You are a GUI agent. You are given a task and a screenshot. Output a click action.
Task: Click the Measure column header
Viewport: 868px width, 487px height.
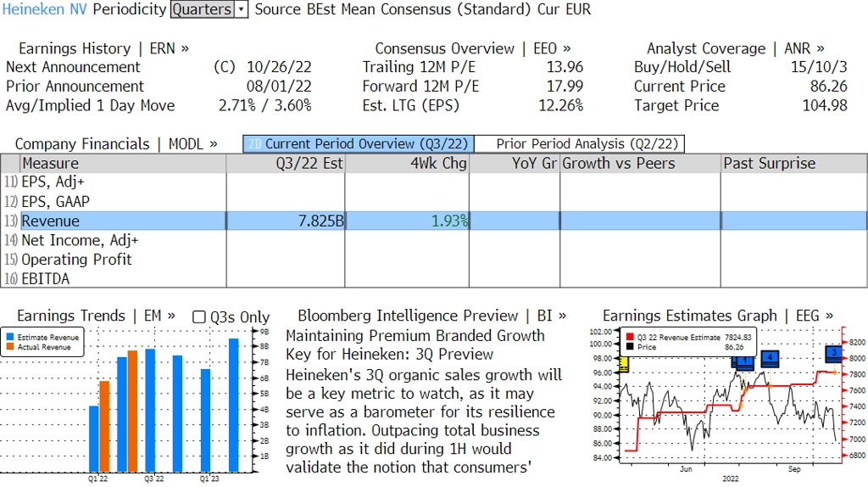[x=124, y=164]
